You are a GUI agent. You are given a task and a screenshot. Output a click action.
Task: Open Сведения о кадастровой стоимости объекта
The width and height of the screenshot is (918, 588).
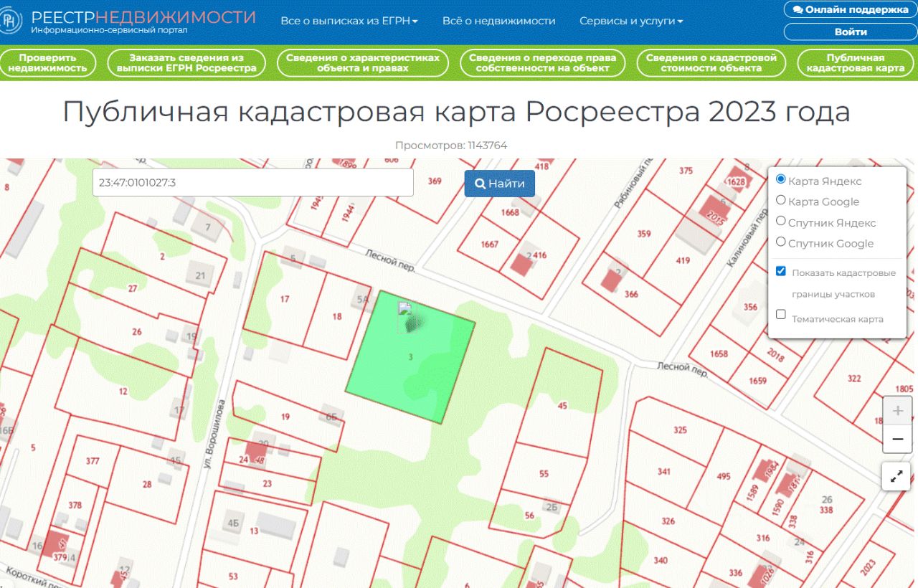(x=711, y=63)
